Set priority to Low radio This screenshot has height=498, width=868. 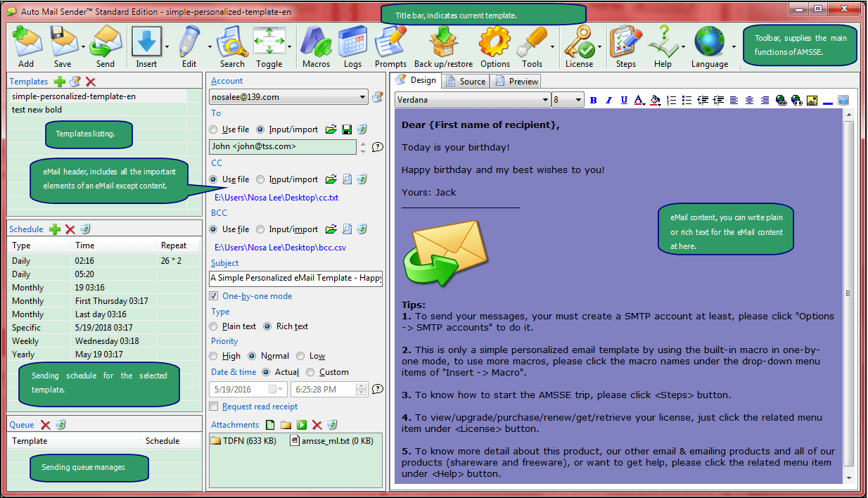coord(300,356)
